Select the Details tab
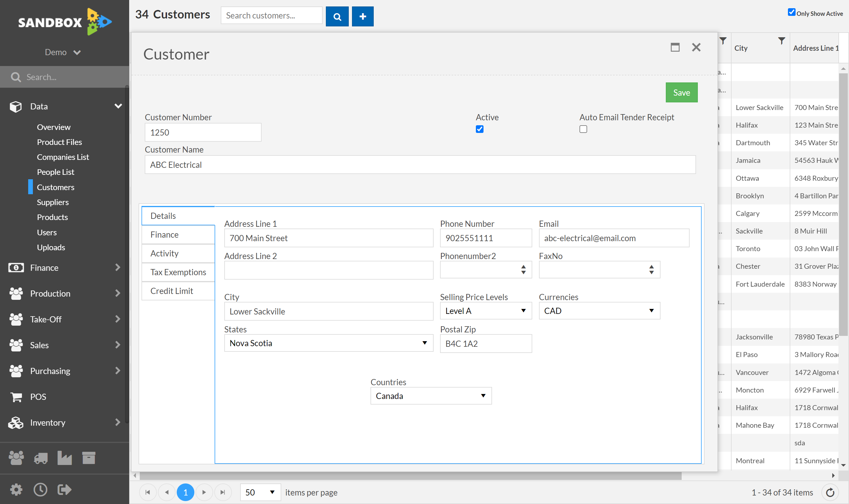The image size is (849, 504). coord(178,216)
